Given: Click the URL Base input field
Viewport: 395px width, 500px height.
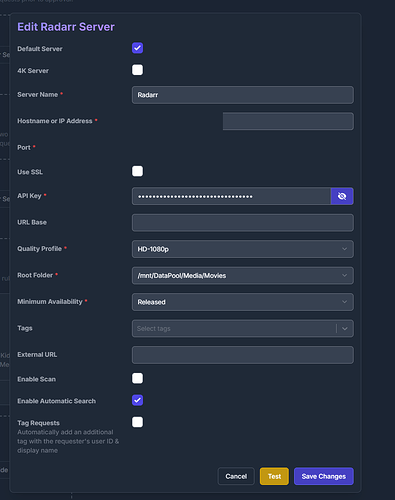Looking at the screenshot, I should point(243,223).
